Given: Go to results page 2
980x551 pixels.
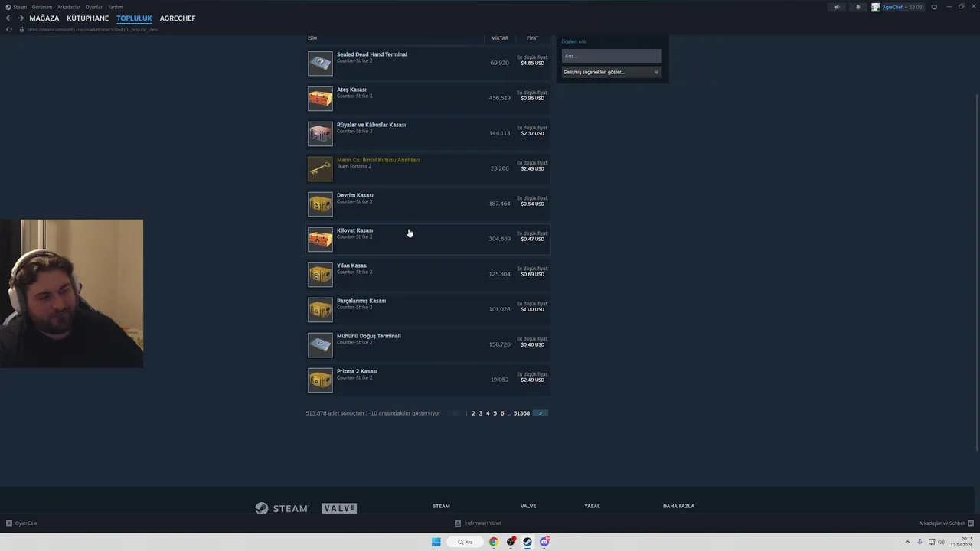Looking at the screenshot, I should pos(473,413).
